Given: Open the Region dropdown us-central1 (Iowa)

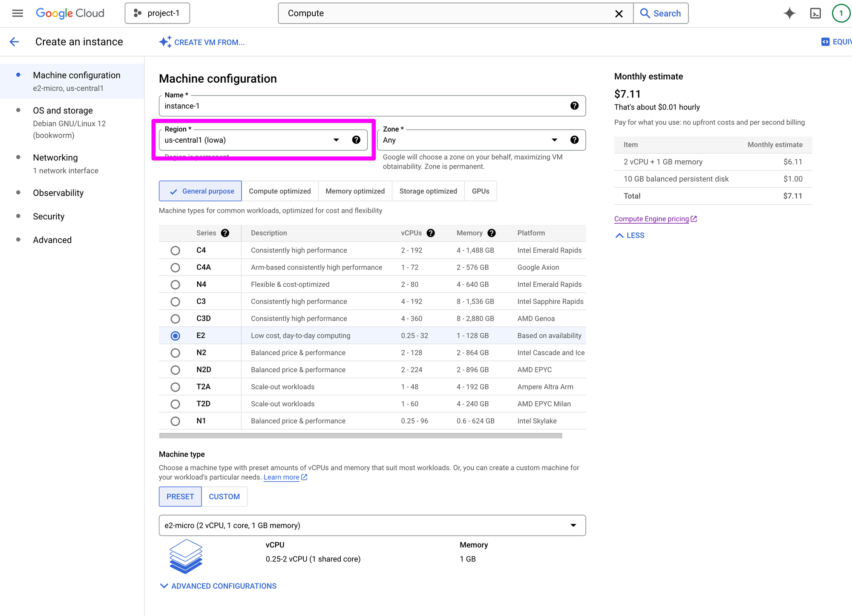Looking at the screenshot, I should [x=251, y=140].
